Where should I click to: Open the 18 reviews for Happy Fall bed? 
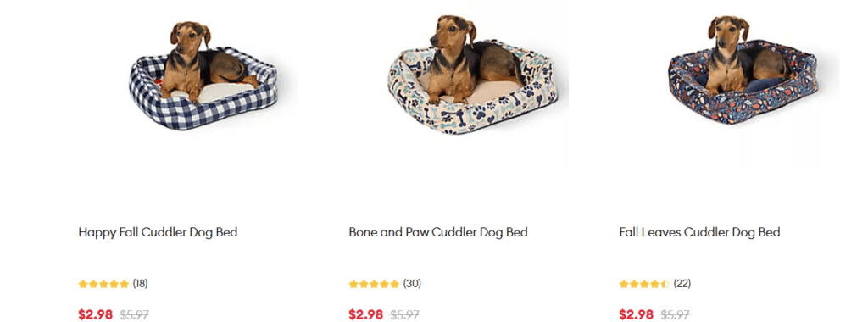[x=140, y=284]
